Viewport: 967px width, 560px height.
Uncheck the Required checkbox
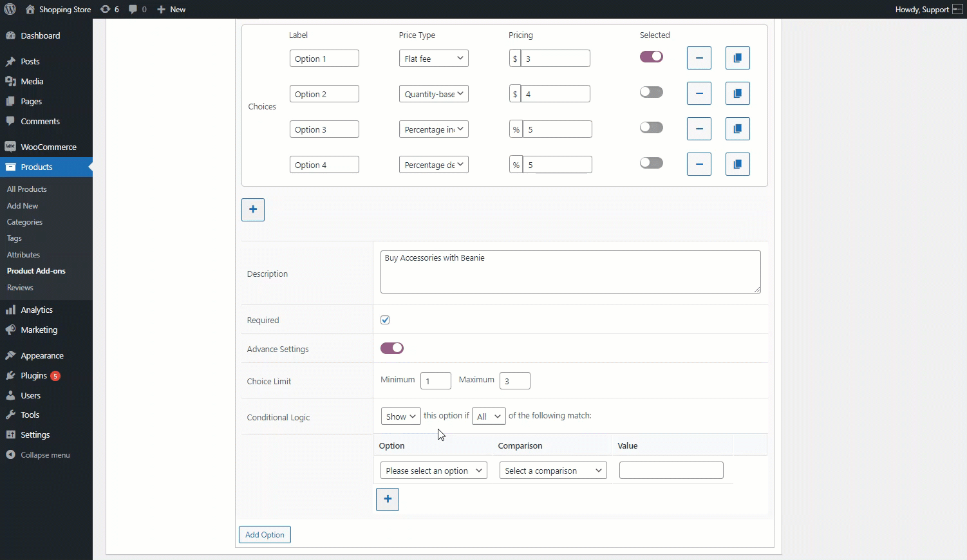click(x=385, y=320)
